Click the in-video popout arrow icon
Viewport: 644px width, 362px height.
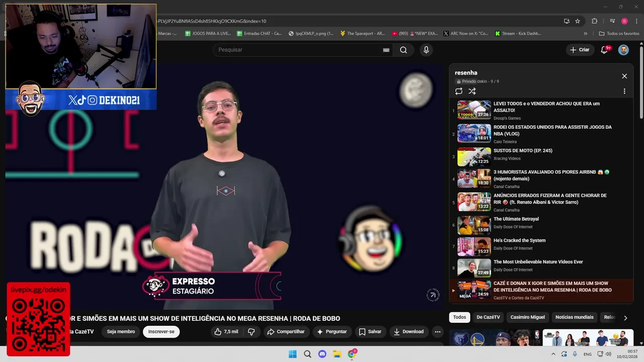(x=433, y=295)
